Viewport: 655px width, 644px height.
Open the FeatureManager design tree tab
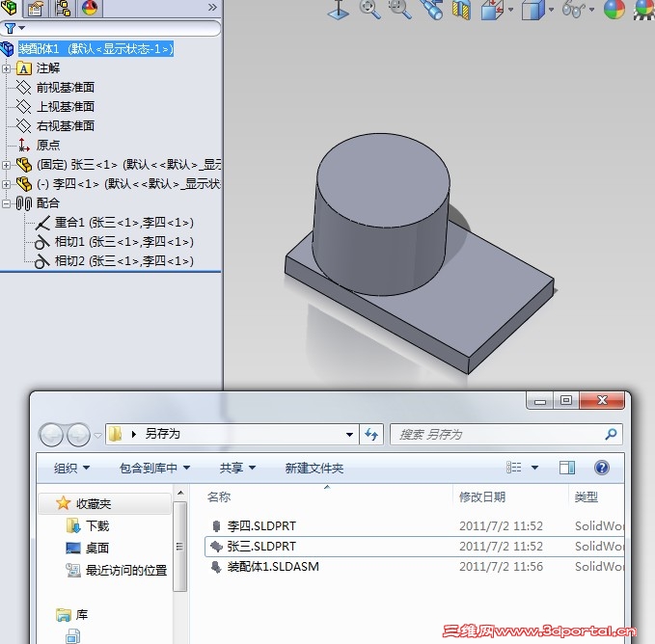(x=9, y=7)
